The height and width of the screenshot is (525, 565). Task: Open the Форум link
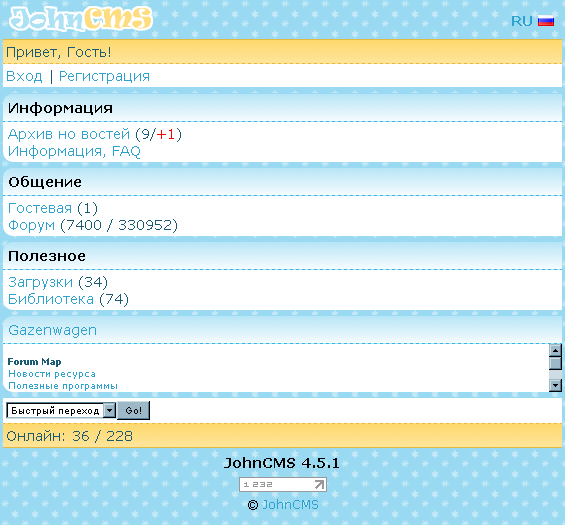pos(31,225)
